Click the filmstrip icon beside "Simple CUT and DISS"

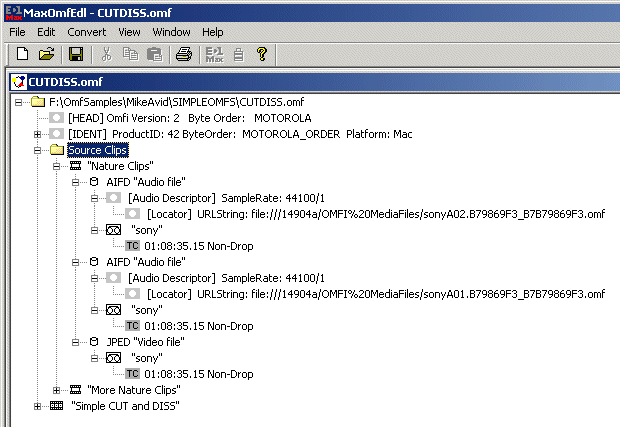coord(57,406)
